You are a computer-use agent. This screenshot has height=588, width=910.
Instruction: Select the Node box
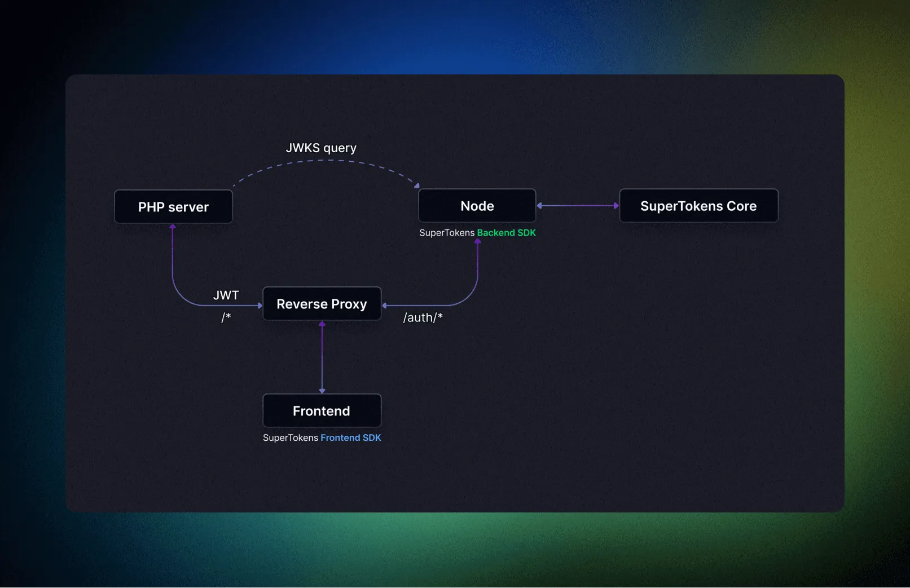tap(477, 206)
